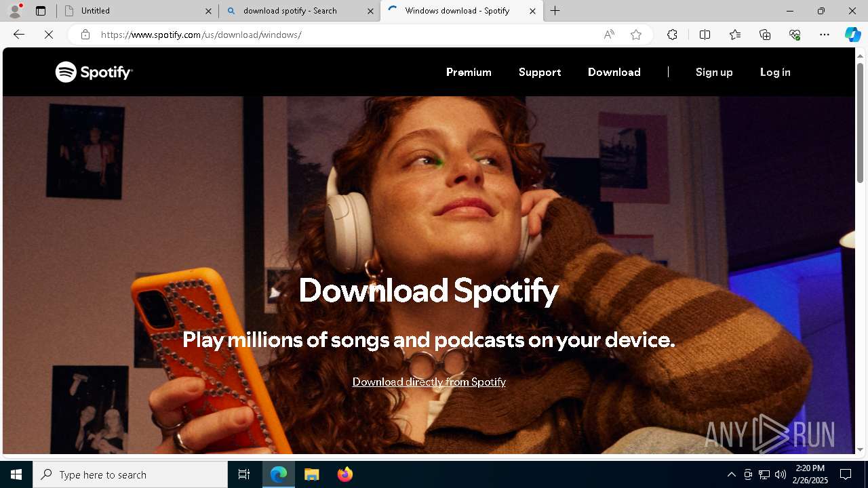Screen dimensions: 868x488
Task: Open the volume control
Action: coord(781,474)
